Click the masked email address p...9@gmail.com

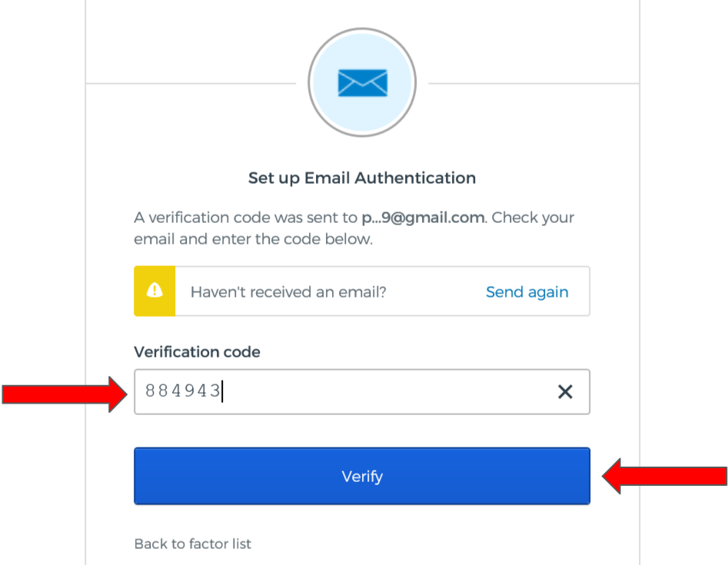point(423,218)
